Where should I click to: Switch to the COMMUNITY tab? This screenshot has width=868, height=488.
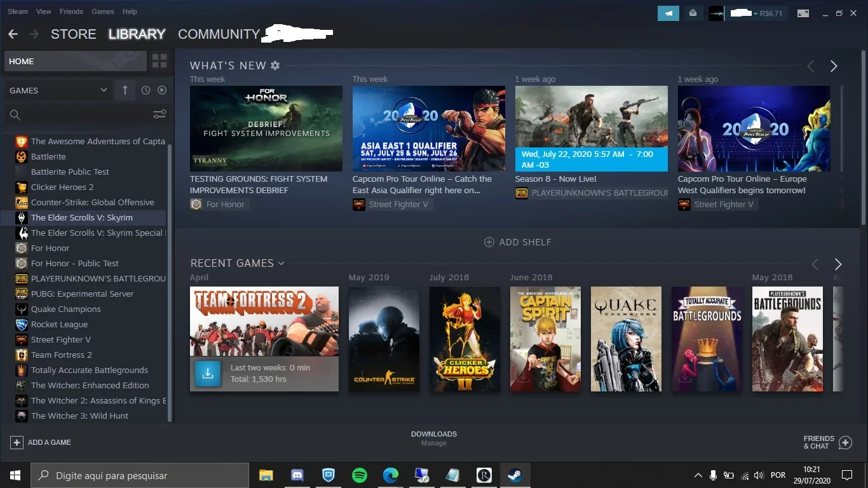(219, 34)
